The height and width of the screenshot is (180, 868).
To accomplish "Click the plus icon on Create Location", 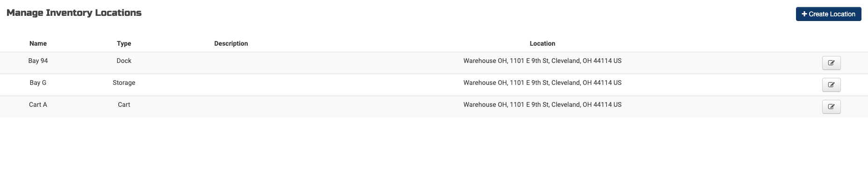I will click(804, 14).
